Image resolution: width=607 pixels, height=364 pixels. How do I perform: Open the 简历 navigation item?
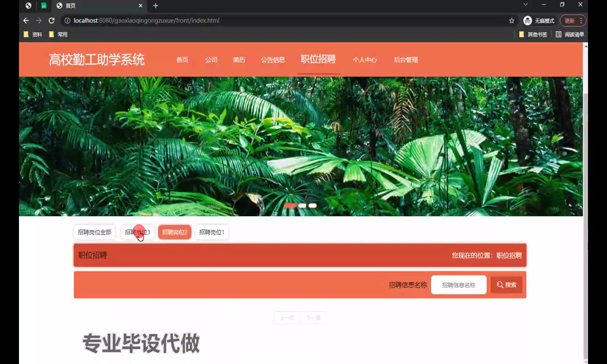239,60
